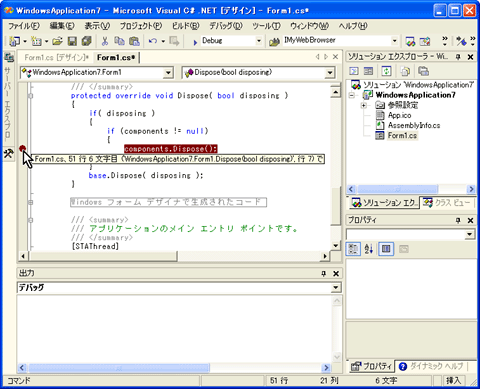
Task: Open the WindowsApplication7.Form1 class dropdown
Action: coord(168,73)
